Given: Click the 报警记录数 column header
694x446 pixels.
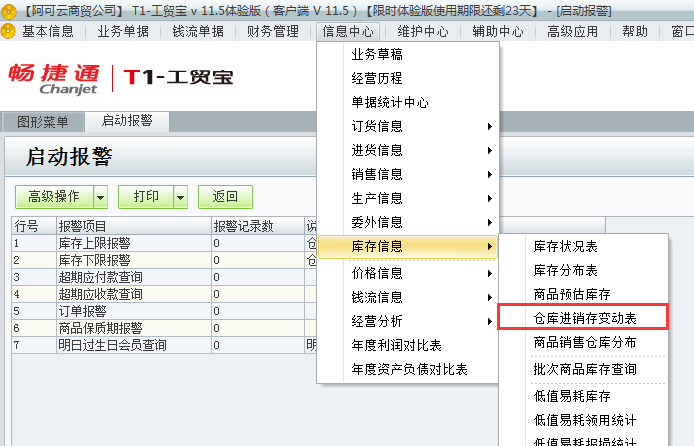Looking at the screenshot, I should 258,226.
